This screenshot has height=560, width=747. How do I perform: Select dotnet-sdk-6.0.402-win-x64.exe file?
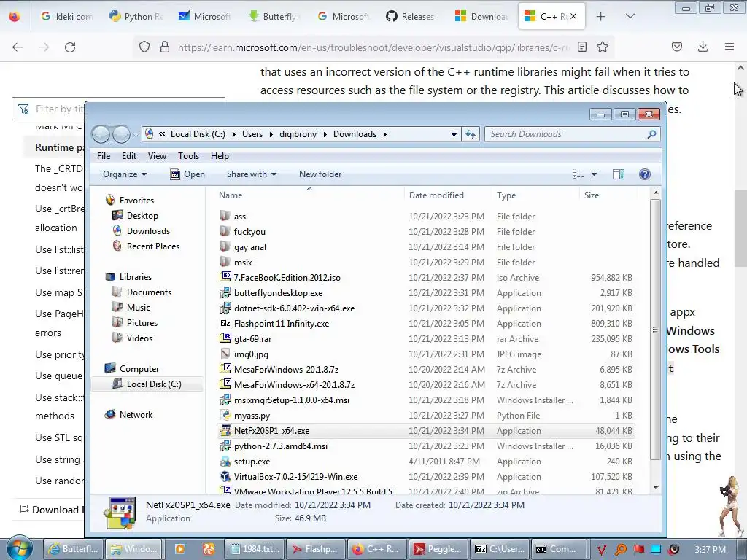pyautogui.click(x=295, y=308)
